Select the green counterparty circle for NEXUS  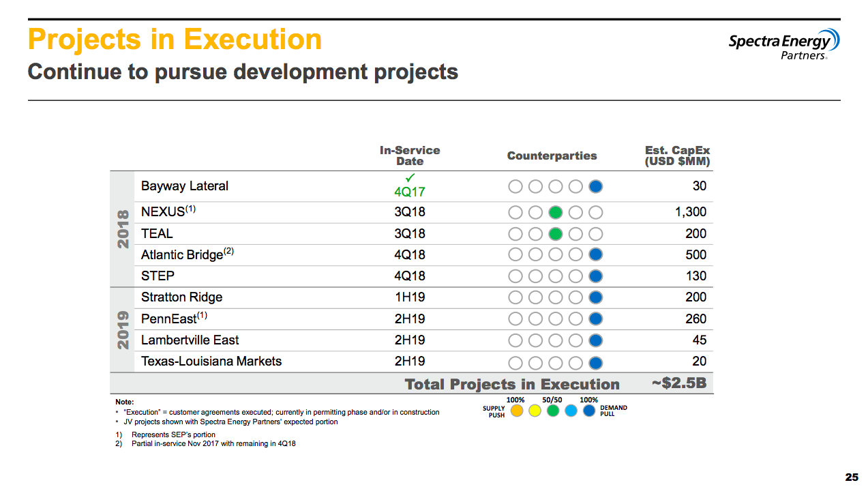[x=555, y=212]
